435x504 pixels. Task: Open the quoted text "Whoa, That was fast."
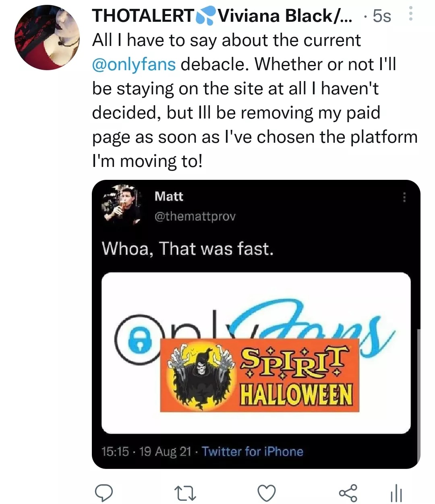(188, 248)
